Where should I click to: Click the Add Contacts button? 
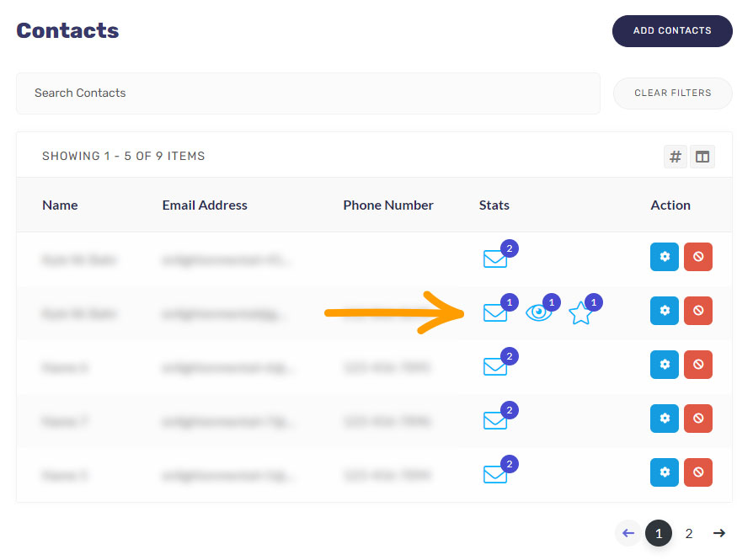672,31
